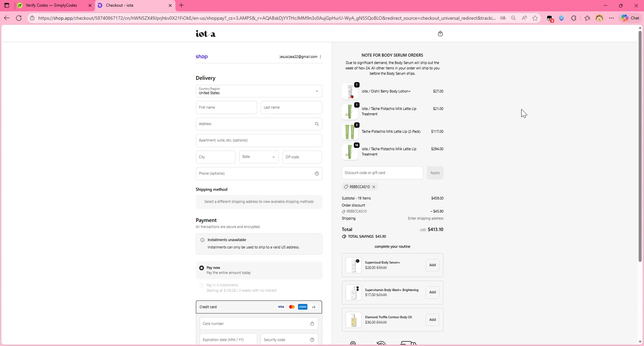Click Diamond Truffle Contour Body Oil thumbnail
The width and height of the screenshot is (644, 346).
click(x=353, y=320)
